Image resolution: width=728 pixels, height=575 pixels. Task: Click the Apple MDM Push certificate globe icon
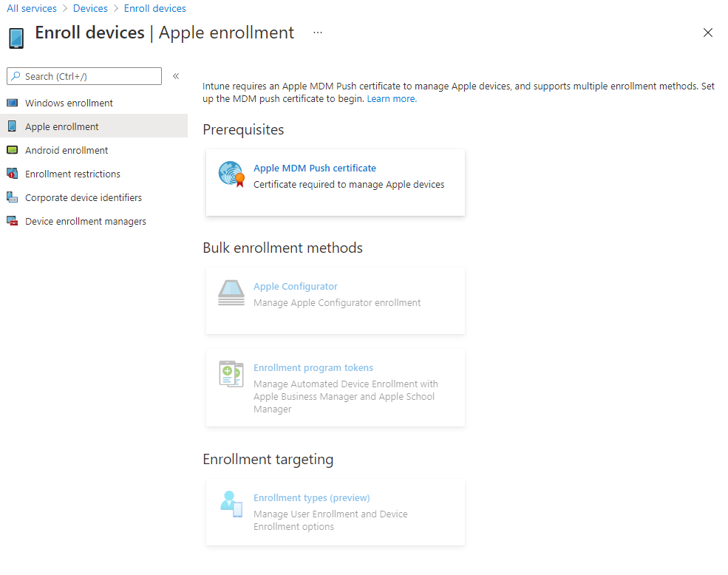(231, 174)
